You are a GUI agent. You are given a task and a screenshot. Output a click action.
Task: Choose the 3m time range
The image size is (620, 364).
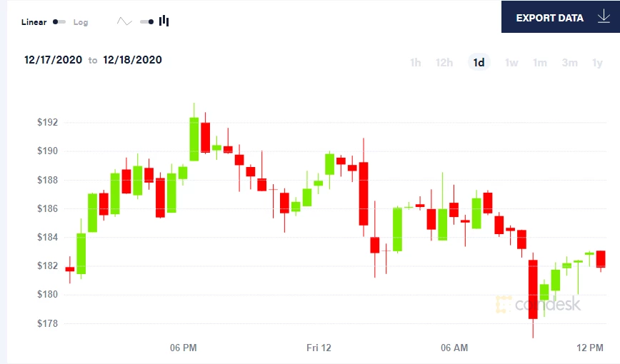click(569, 62)
